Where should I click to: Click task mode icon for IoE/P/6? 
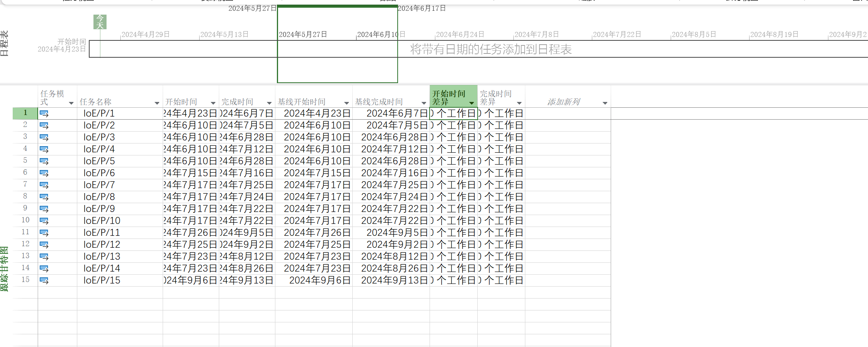tap(44, 173)
